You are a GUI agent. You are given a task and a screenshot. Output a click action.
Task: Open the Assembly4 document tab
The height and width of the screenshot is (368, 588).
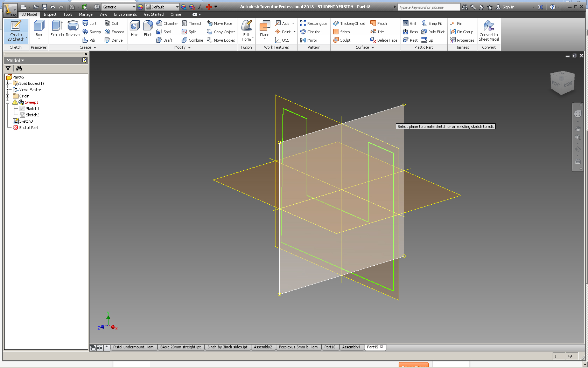[x=351, y=347]
